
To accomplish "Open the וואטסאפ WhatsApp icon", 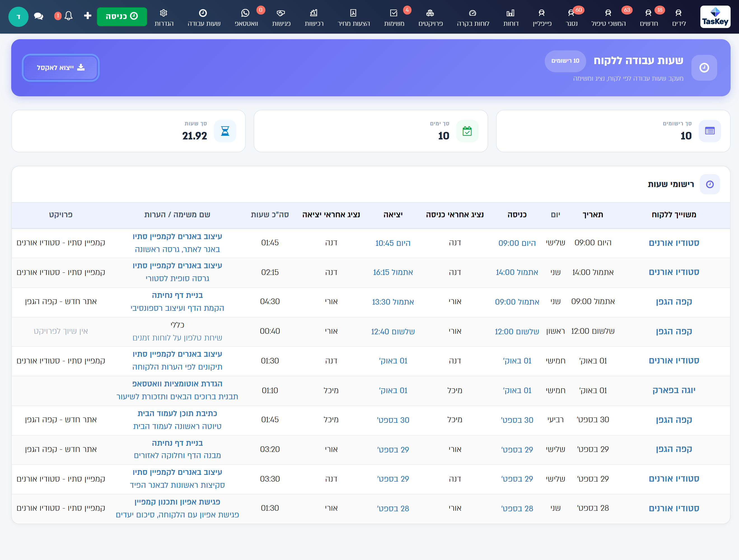I will click(245, 13).
